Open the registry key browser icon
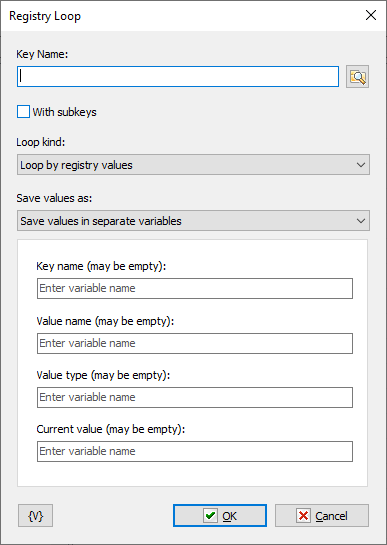The width and height of the screenshot is (387, 545). click(x=357, y=76)
